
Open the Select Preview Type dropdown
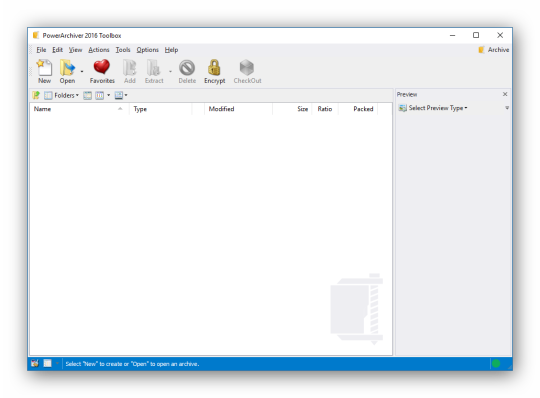433,108
